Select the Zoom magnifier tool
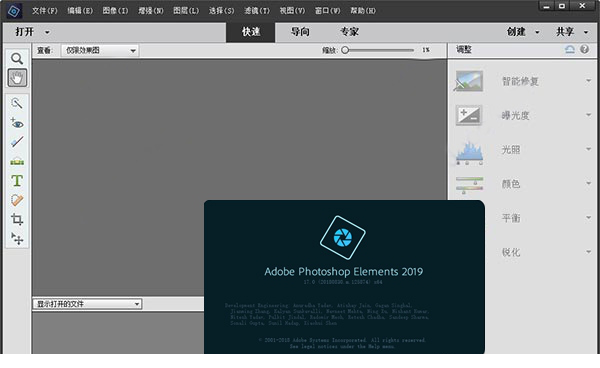 point(17,59)
